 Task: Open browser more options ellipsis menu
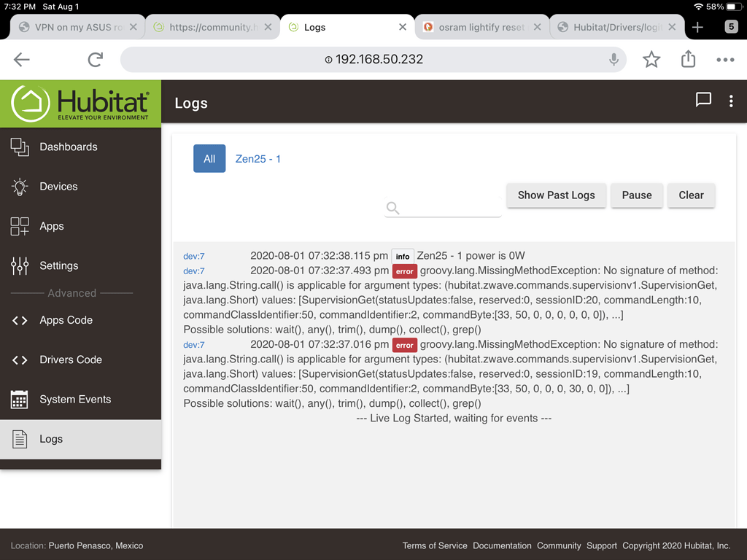pyautogui.click(x=725, y=60)
